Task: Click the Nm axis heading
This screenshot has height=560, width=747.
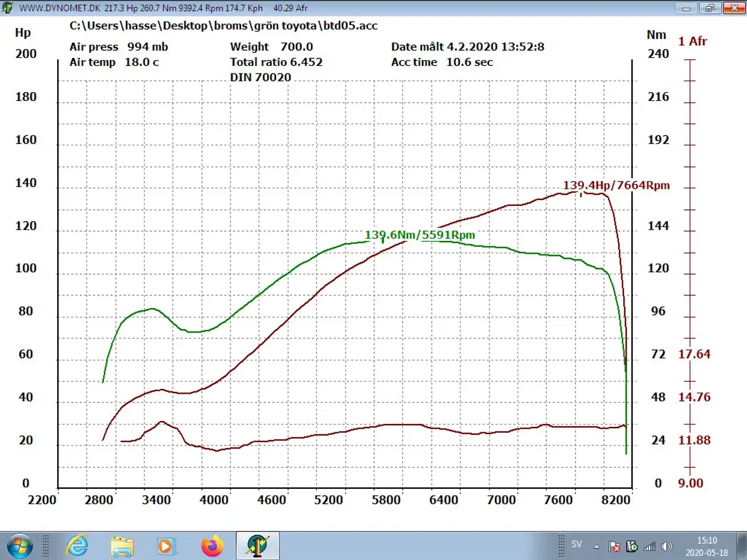Action: [656, 35]
